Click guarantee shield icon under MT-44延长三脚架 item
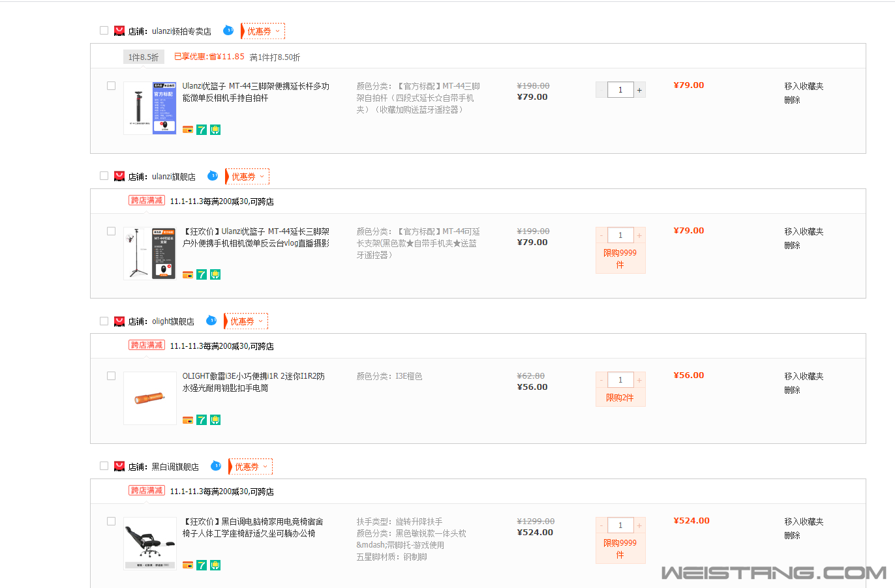 point(215,274)
